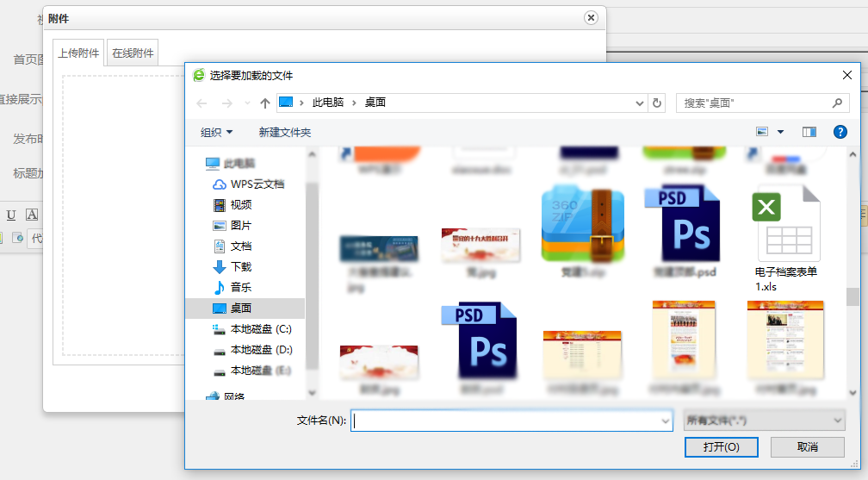Open the 音乐 folder in sidebar
Image resolution: width=868 pixels, height=480 pixels.
(240, 287)
